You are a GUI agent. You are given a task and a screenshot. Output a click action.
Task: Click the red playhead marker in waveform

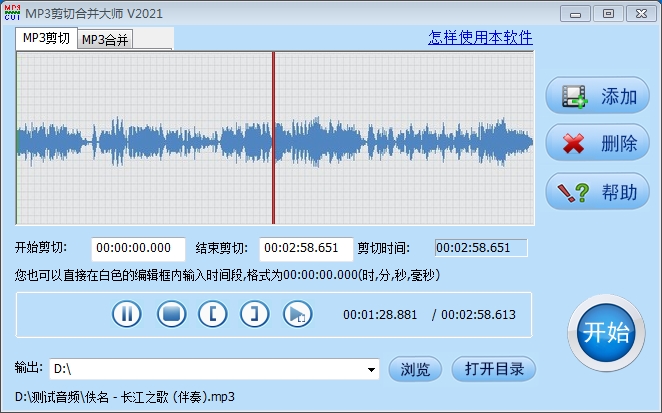(x=274, y=138)
